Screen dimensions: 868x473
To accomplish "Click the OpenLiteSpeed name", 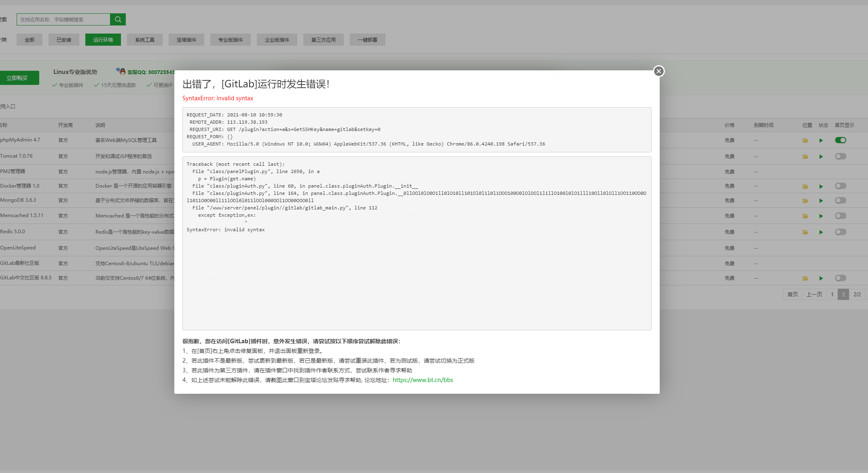I will point(18,248).
